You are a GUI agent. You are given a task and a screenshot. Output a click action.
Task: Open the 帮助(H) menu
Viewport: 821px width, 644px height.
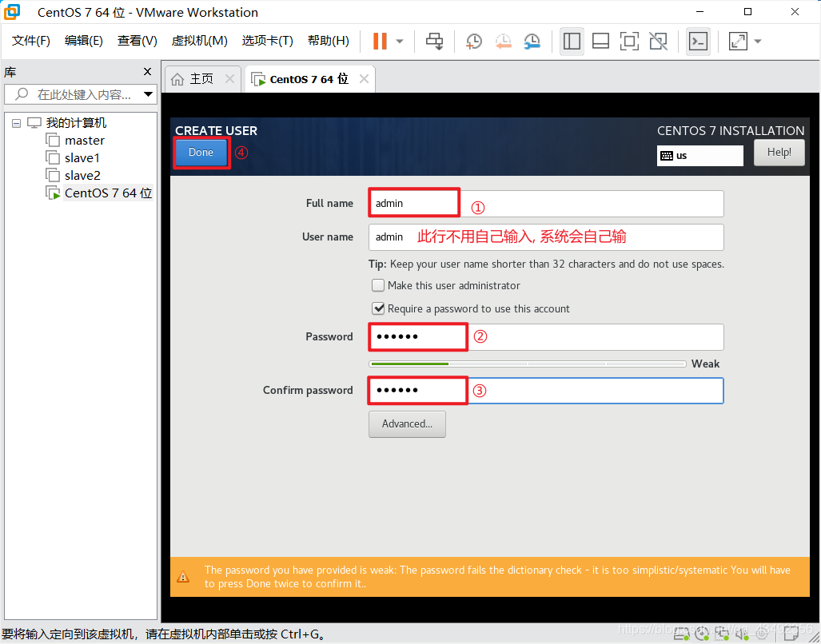[329, 41]
